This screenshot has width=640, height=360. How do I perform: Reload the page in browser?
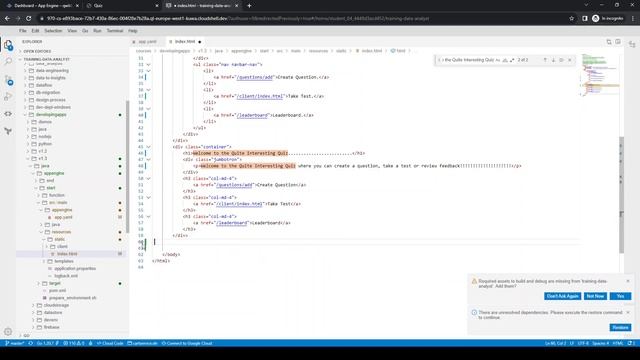[x=29, y=18]
